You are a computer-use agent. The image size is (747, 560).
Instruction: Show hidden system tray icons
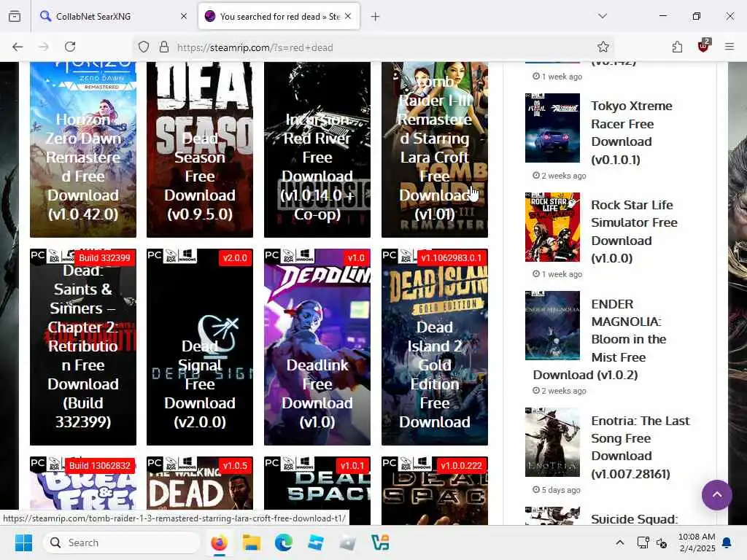(620, 542)
